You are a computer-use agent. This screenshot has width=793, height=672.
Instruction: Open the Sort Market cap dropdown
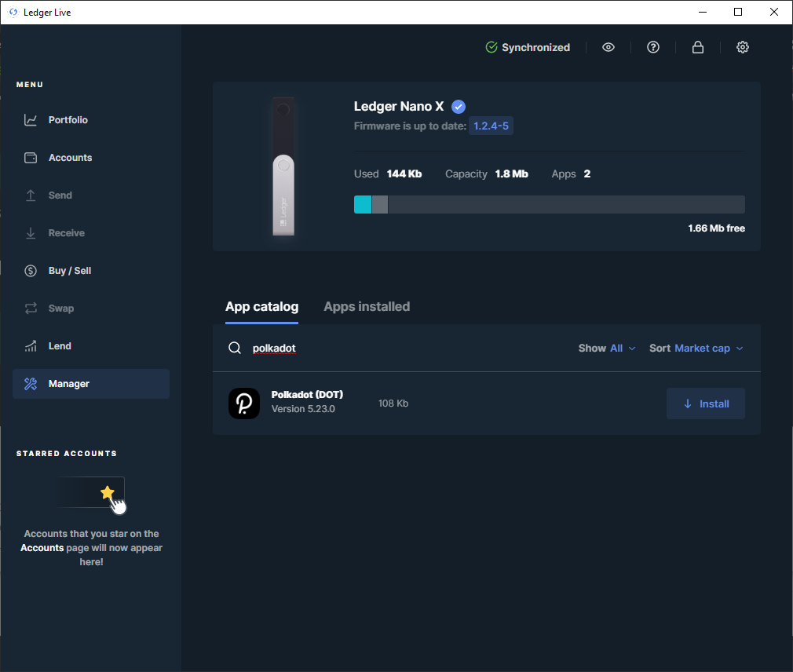696,349
